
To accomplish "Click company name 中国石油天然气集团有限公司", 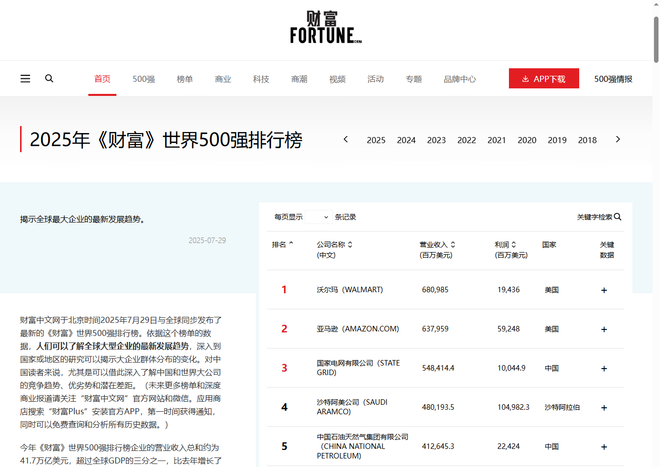I will pyautogui.click(x=362, y=437).
